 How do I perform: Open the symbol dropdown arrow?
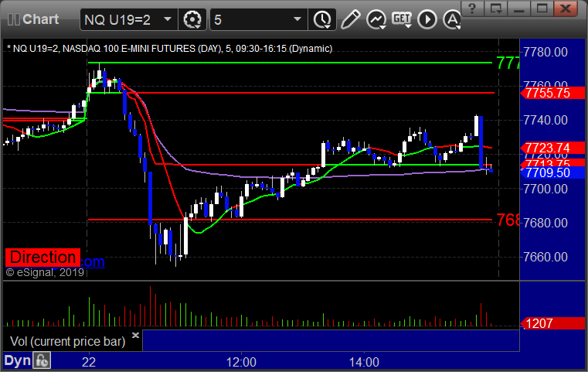pyautogui.click(x=168, y=19)
